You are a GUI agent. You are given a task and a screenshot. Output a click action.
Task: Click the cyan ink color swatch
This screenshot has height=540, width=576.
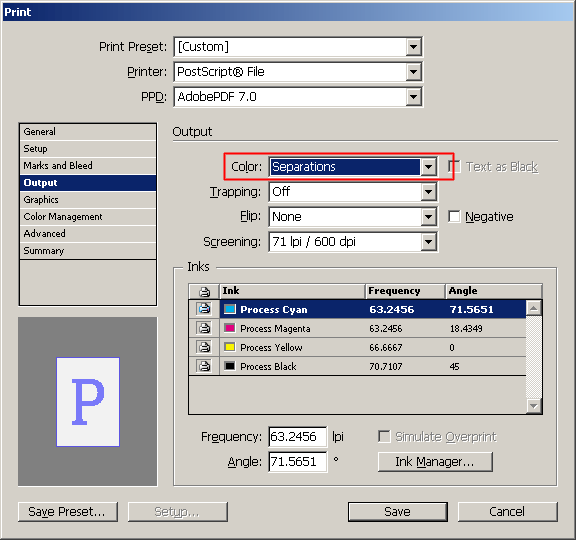(230, 309)
